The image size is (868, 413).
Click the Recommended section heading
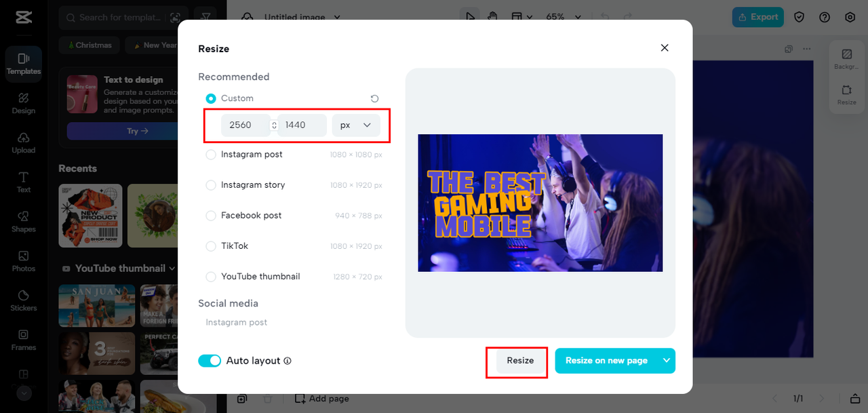234,77
